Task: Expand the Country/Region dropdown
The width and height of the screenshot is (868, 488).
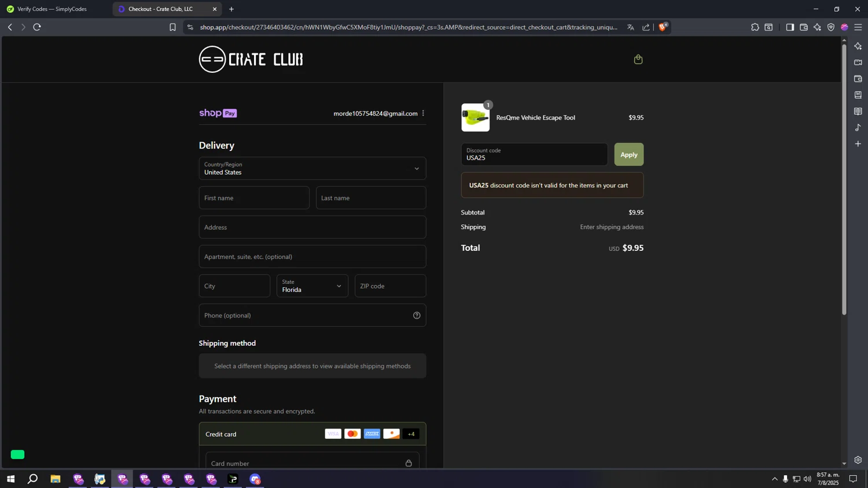Action: point(312,168)
